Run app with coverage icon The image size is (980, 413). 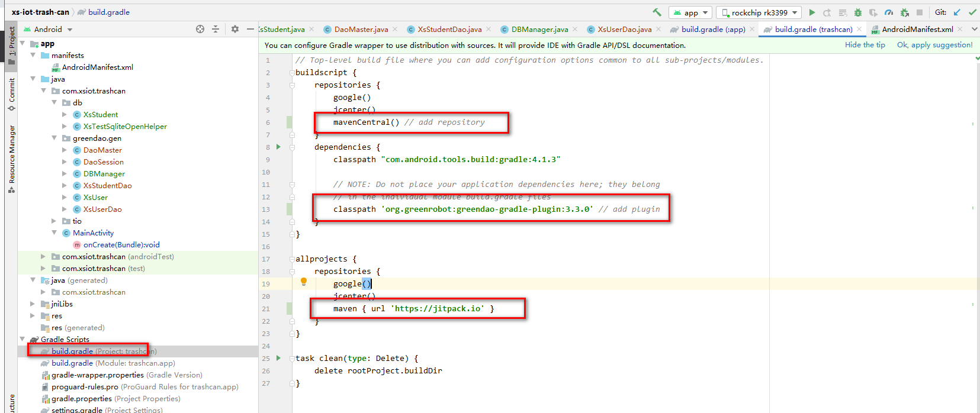click(x=873, y=12)
